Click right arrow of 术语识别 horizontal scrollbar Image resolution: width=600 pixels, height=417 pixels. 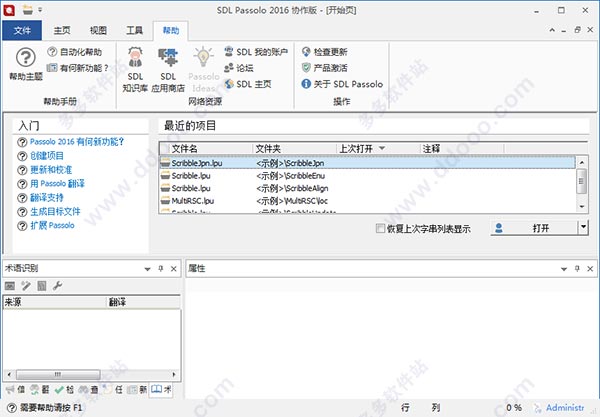coord(174,374)
